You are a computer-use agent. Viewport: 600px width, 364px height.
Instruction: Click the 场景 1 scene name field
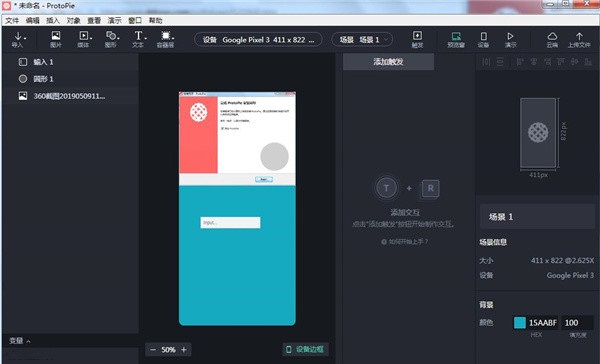pyautogui.click(x=537, y=217)
